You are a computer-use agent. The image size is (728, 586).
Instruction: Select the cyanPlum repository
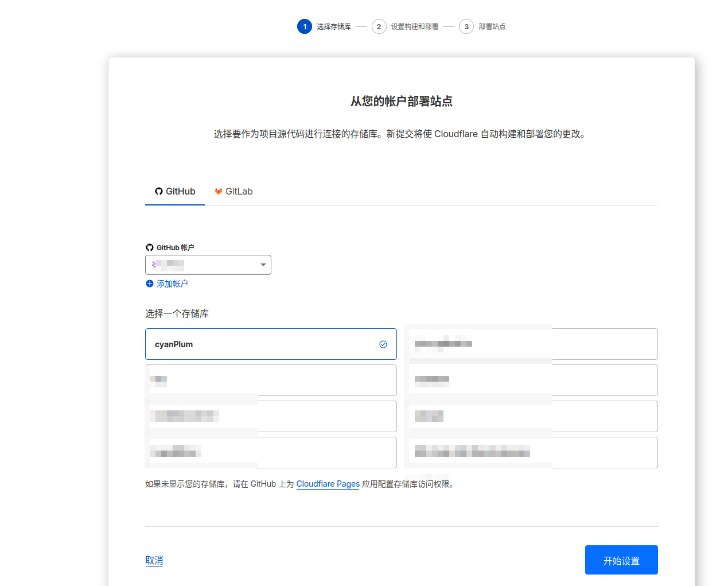(271, 344)
